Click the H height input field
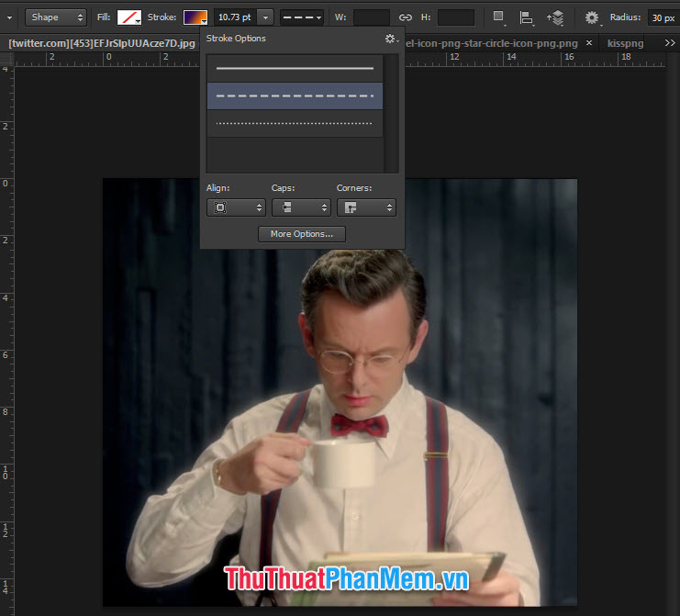The image size is (680, 616). pos(456,17)
